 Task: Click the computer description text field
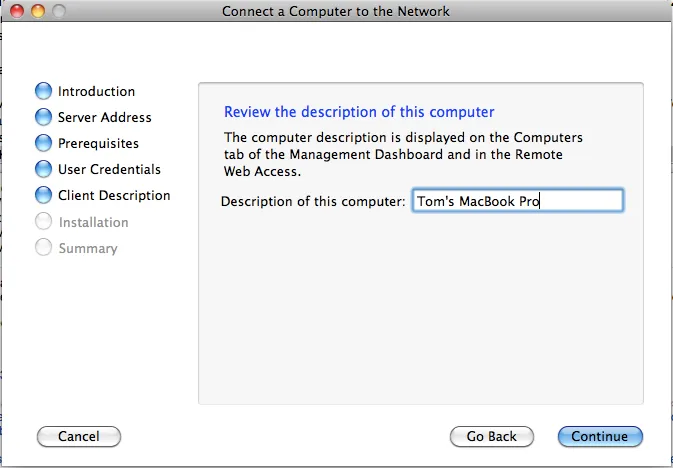coord(518,201)
